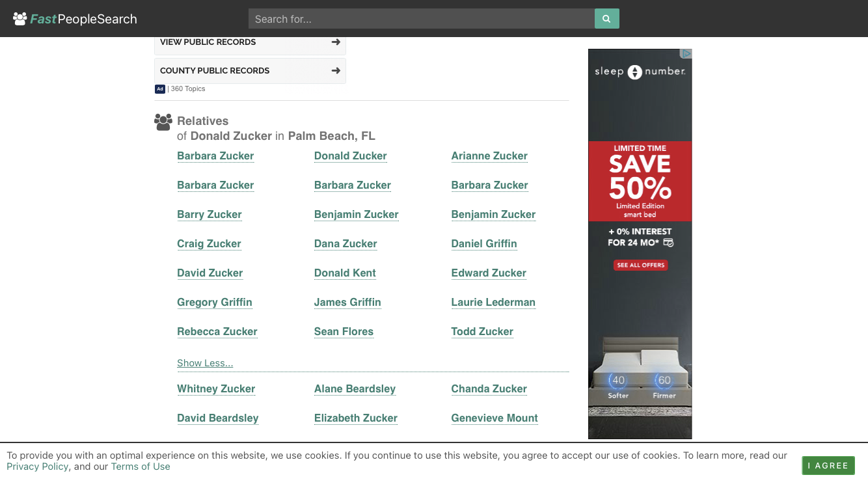This screenshot has width=868, height=488.
Task: Click the Firmer 60 dial in the ad
Action: click(x=664, y=381)
